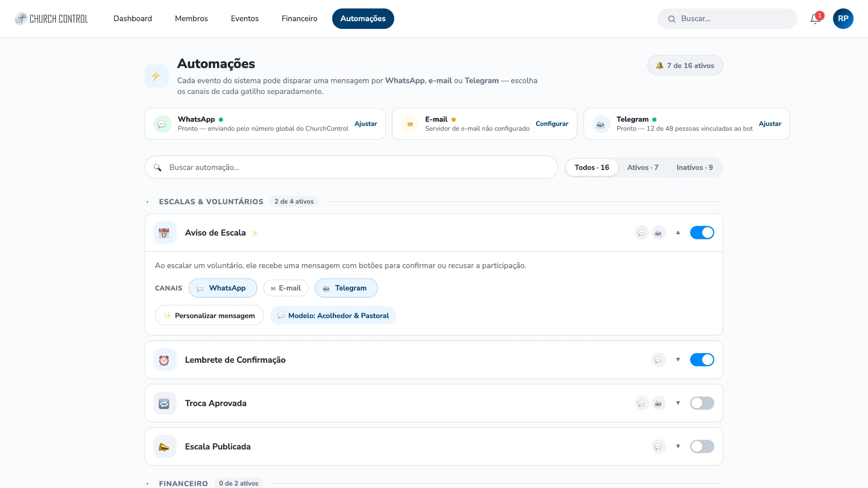
Task: Focus the Buscar automação search field
Action: pyautogui.click(x=352, y=168)
